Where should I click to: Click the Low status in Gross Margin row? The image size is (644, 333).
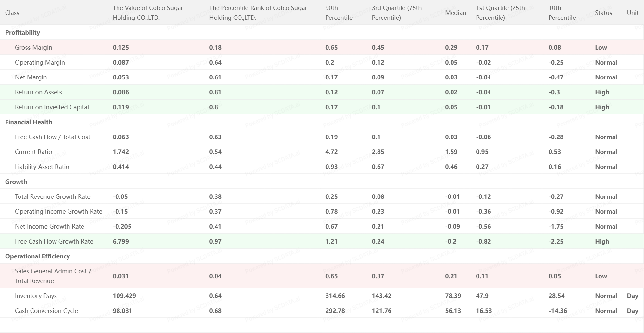pyautogui.click(x=601, y=47)
